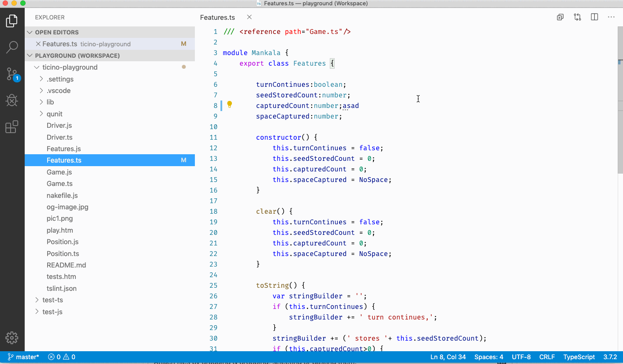Open the Search view in the activity bar
Viewport: 623px width, 364px height.
pyautogui.click(x=12, y=47)
